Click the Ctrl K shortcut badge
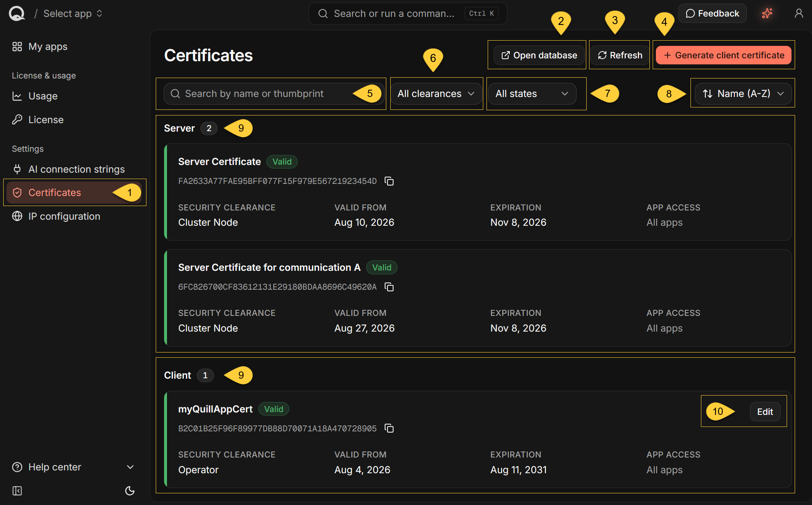 point(482,13)
